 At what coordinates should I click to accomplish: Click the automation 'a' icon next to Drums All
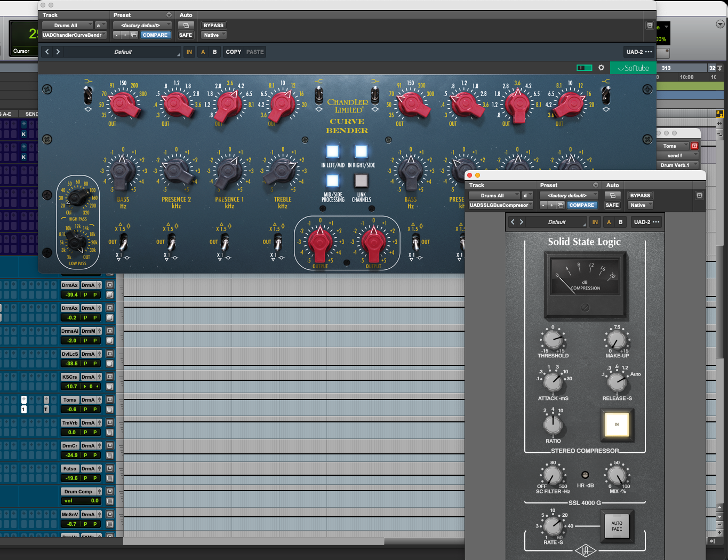pyautogui.click(x=99, y=25)
